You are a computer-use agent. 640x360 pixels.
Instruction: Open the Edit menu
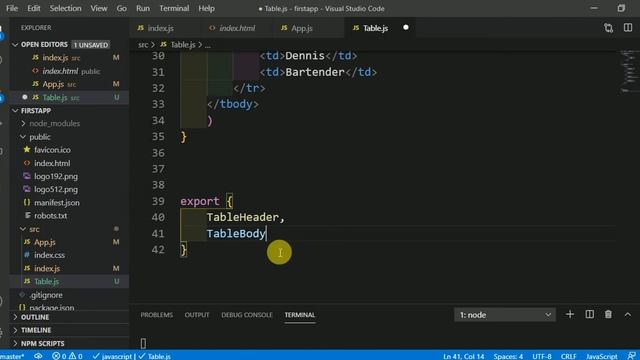pos(33,8)
